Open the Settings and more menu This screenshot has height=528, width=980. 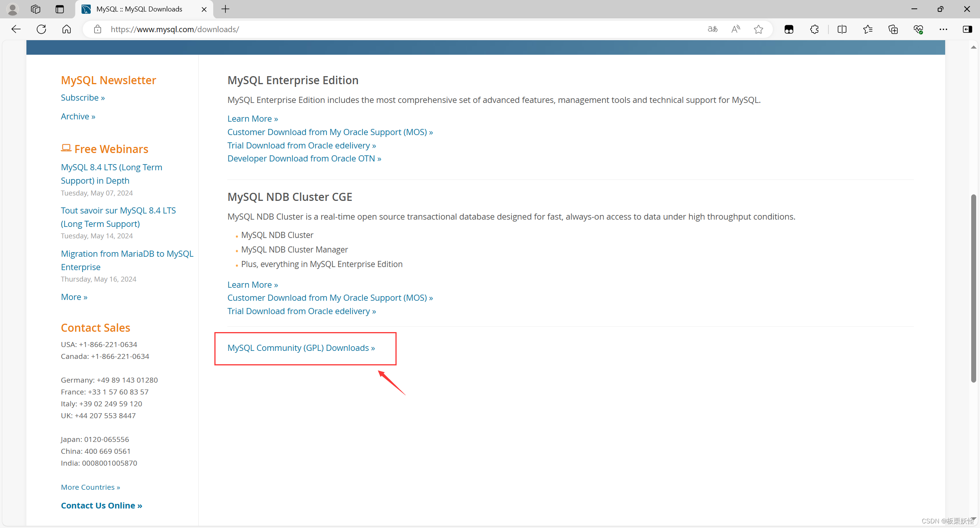(944, 29)
